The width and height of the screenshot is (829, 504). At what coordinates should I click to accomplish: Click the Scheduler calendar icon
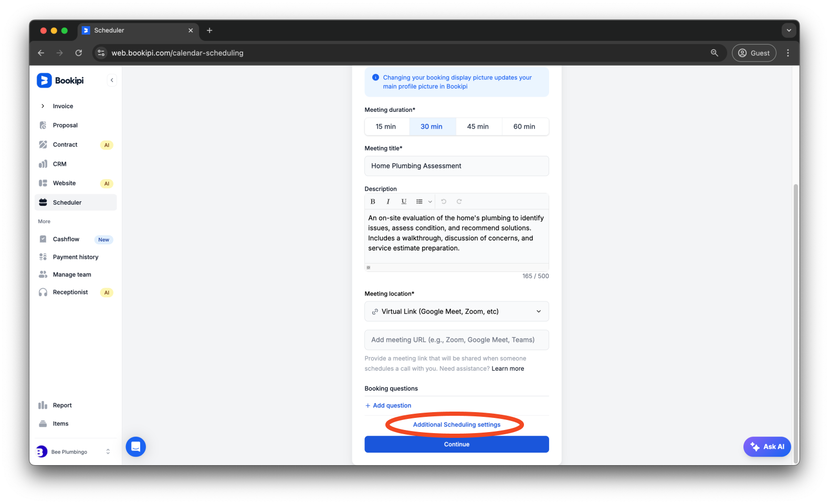[43, 203]
